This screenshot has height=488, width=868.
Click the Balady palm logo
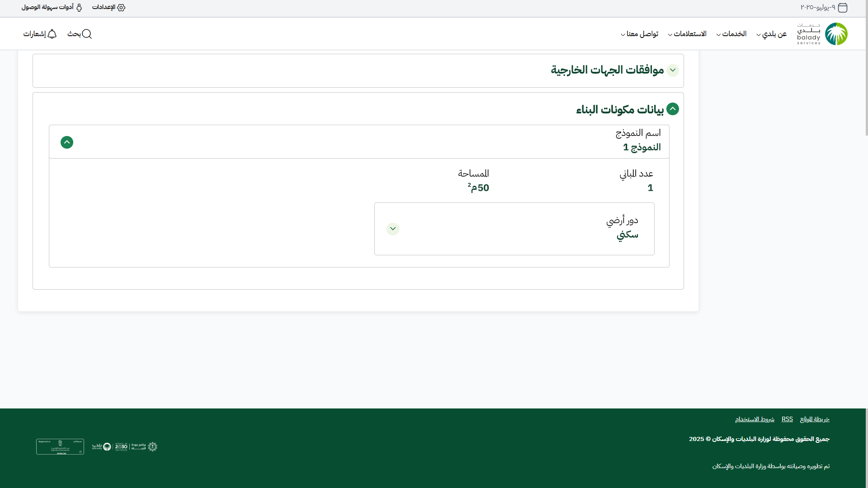pos(836,34)
